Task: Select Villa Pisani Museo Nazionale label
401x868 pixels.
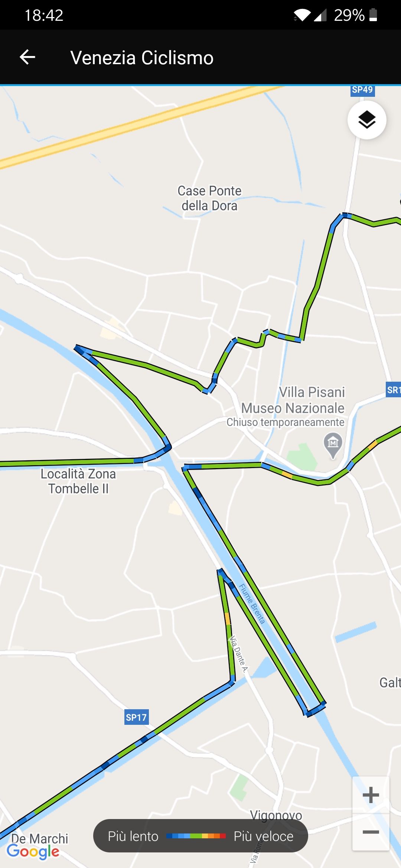Action: pyautogui.click(x=293, y=400)
